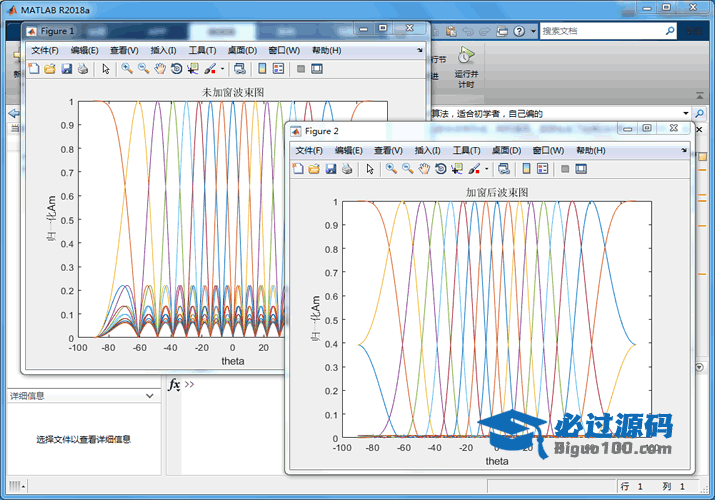Viewport: 715px width, 500px height.
Task: Insert colorbar in Figure 1
Action: click(262, 69)
